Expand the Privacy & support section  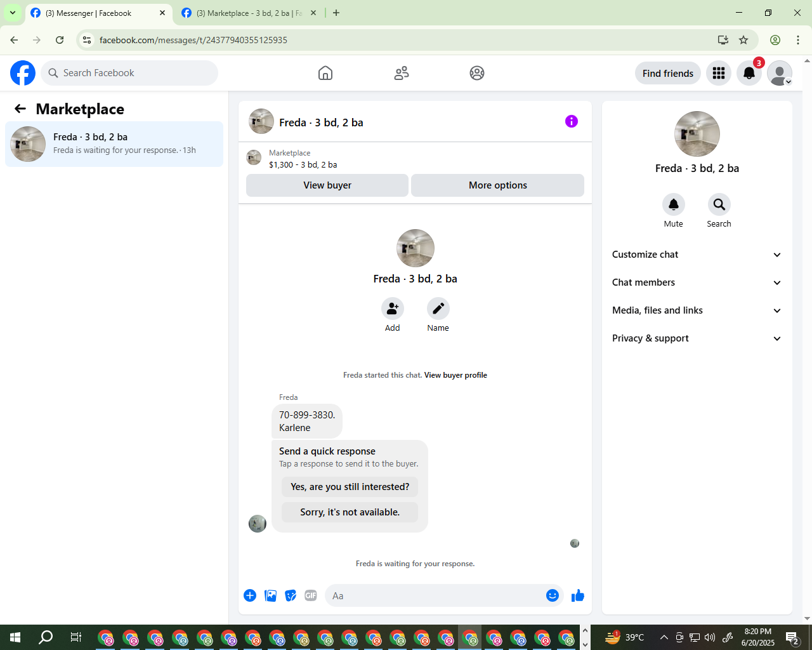[x=697, y=338]
